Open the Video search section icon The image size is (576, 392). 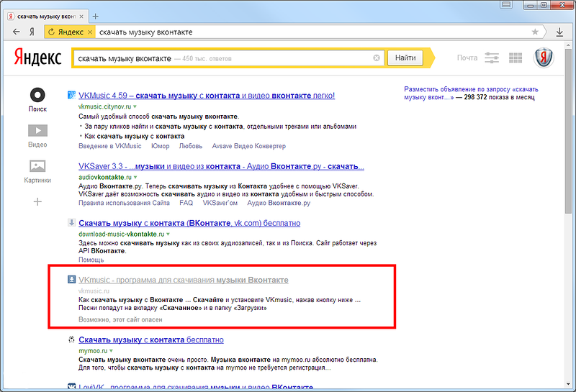pos(37,131)
